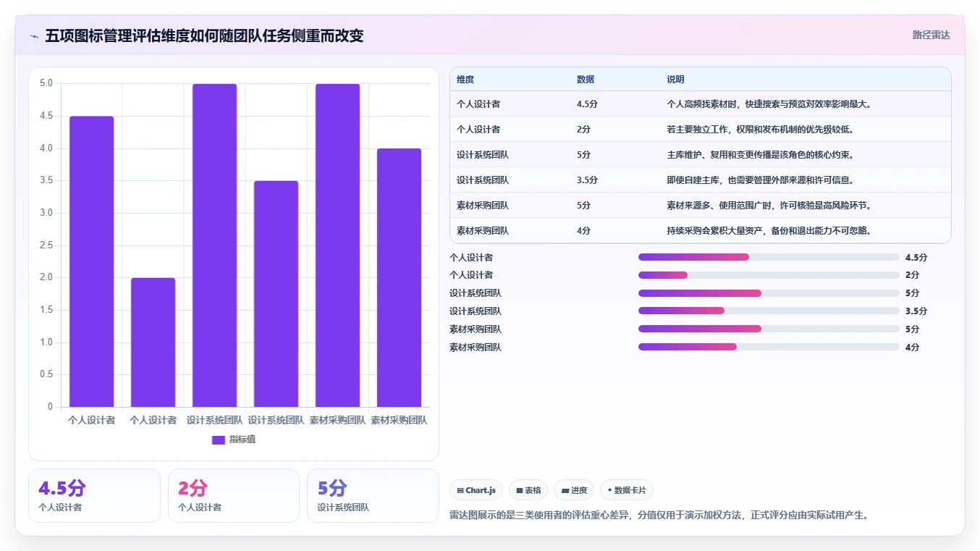The image size is (980, 551).
Task: Click the table row about 管理外部来源和许可信息
Action: point(700,180)
